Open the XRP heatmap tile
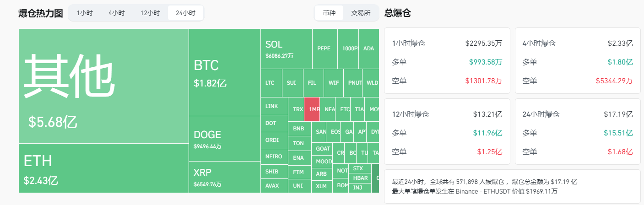 pyautogui.click(x=224, y=177)
